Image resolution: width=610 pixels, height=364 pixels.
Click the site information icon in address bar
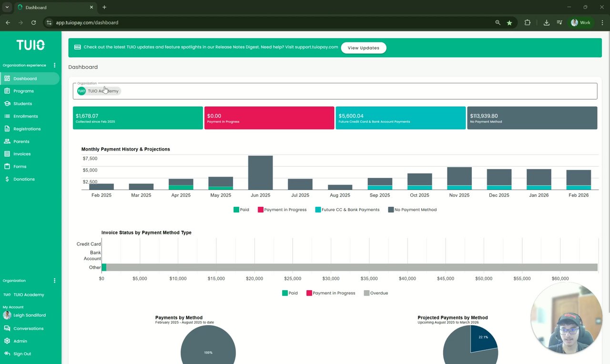click(49, 22)
